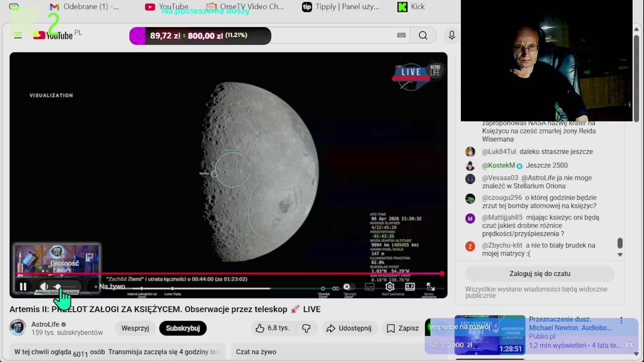Click @KostekM avatar in chat
This screenshot has width=644, height=362.
(x=470, y=165)
